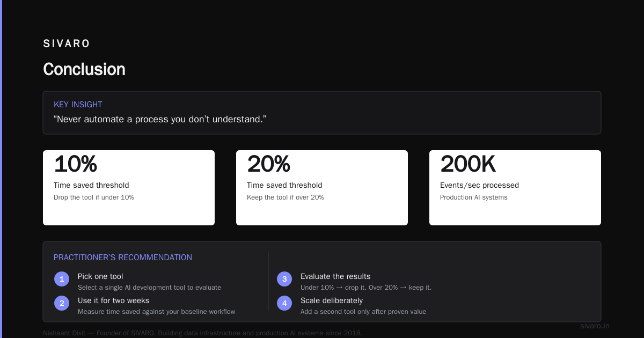Click 'Keep the tool if over 20%' text
644x338 pixels.
coord(286,197)
